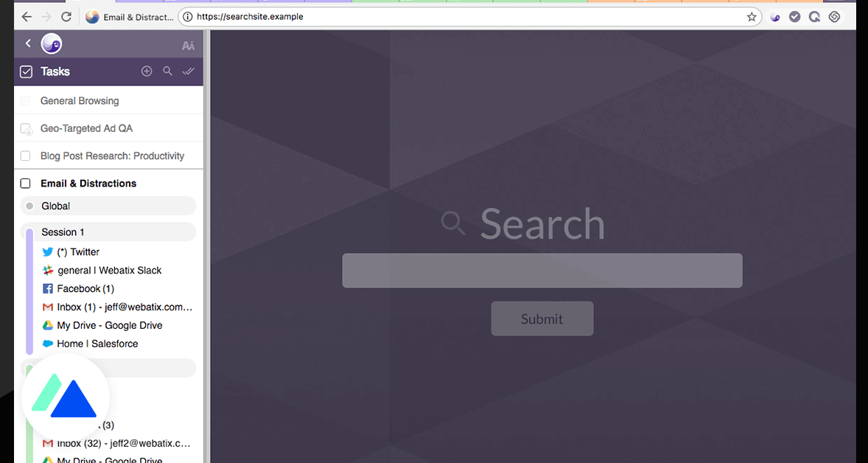The image size is (868, 463).
Task: Open the new task creation plus icon
Action: coord(147,71)
